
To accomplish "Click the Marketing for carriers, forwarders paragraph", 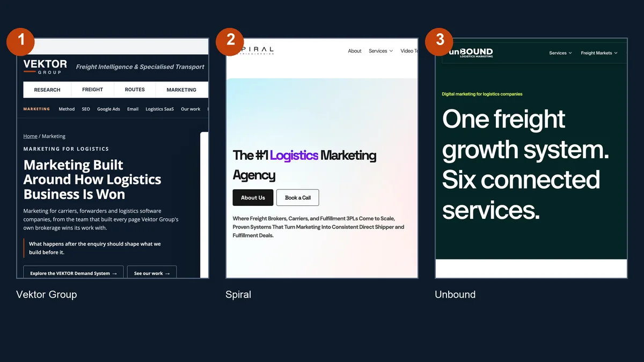I will tap(101, 219).
